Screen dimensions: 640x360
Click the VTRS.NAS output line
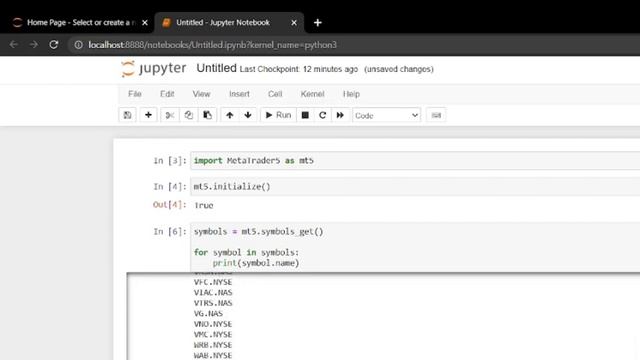tap(213, 303)
